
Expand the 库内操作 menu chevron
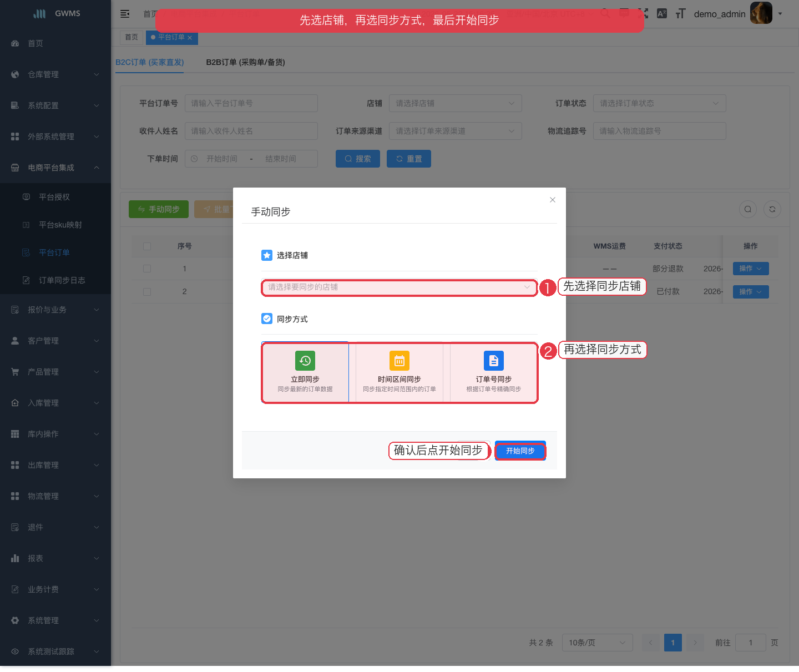97,434
